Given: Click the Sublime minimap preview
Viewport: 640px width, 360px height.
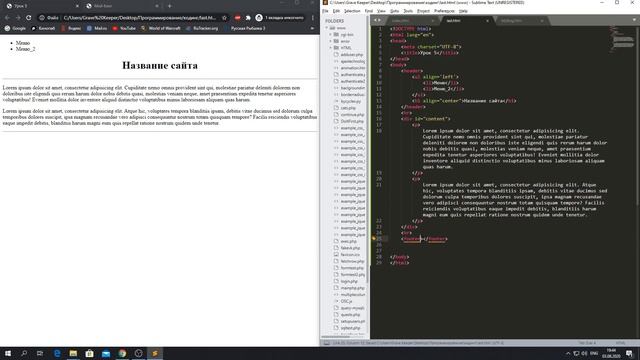Looking at the screenshot, I should (622, 40).
